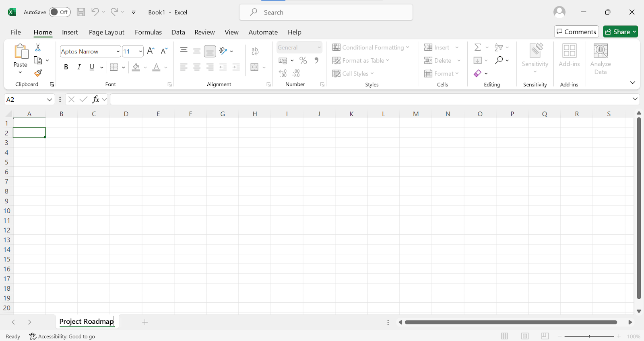Image resolution: width=644 pixels, height=341 pixels.
Task: Click the Decrease Indent icon
Action: tap(223, 67)
